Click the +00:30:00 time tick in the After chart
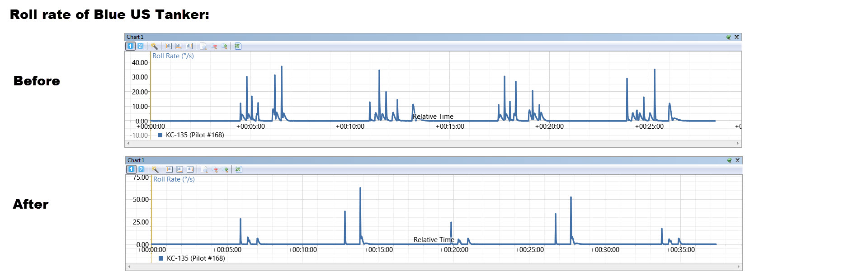Image resolution: width=868 pixels, height=271 pixels. pos(605,250)
